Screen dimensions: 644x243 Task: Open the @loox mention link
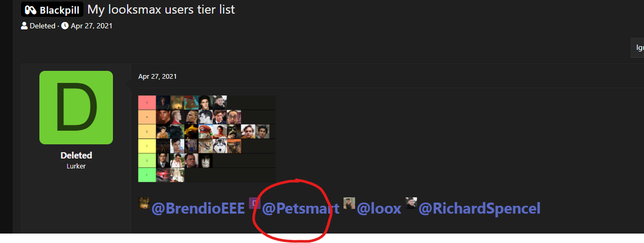[379, 209]
